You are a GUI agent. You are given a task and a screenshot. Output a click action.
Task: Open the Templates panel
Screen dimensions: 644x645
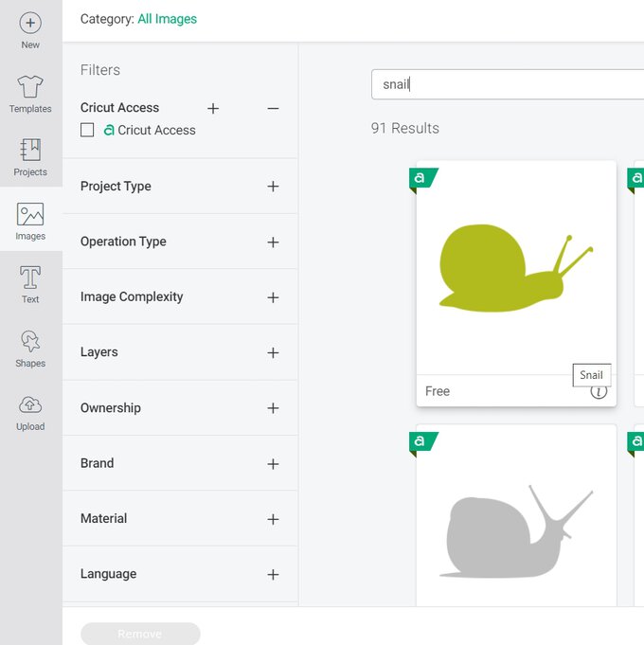click(30, 88)
